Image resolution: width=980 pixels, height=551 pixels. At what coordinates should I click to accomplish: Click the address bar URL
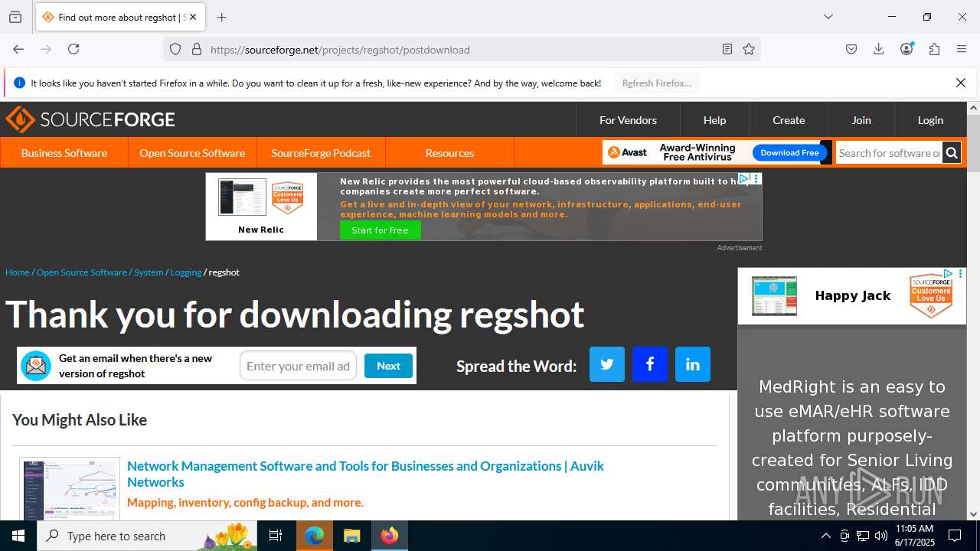tap(340, 50)
